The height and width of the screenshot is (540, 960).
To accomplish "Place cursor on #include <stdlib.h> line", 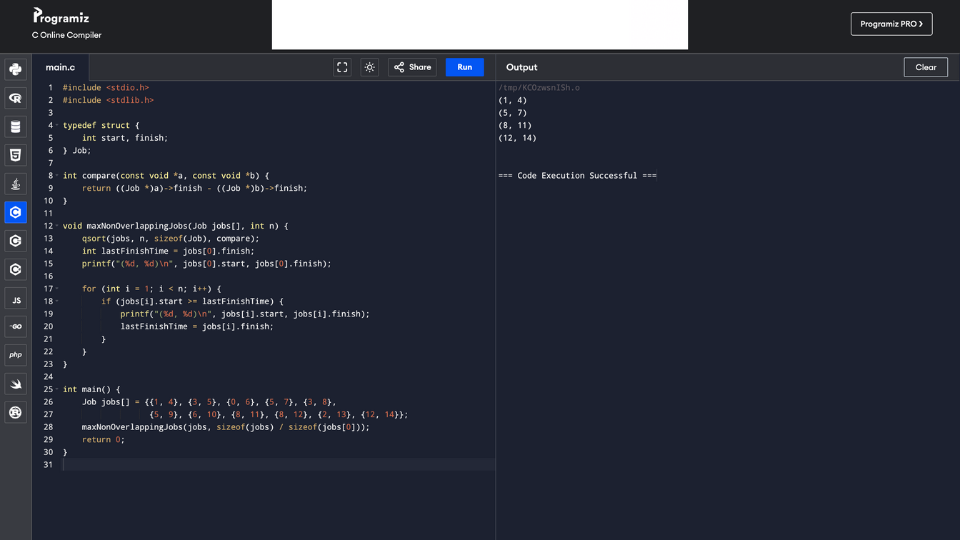I will [x=108, y=100].
